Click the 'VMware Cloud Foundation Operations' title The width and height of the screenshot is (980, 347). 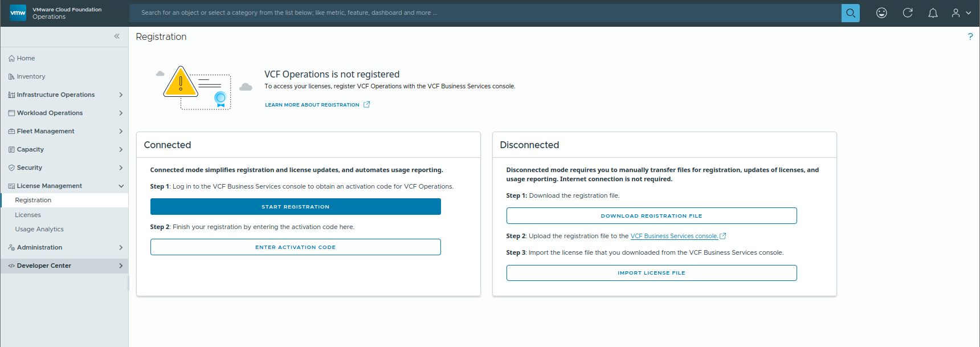coord(67,13)
